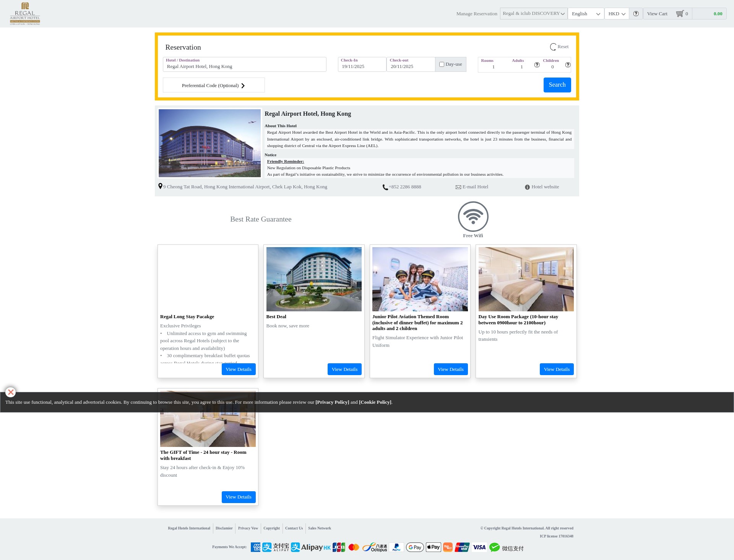734x560 pixels.
Task: View Details for Junior Pilot Themed Room
Action: coord(451,369)
